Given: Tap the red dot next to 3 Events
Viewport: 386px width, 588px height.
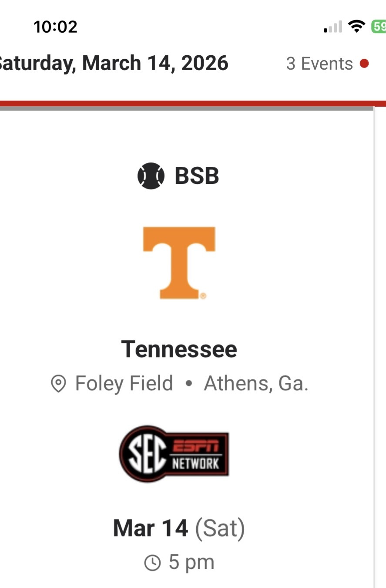Looking at the screenshot, I should pos(365,64).
